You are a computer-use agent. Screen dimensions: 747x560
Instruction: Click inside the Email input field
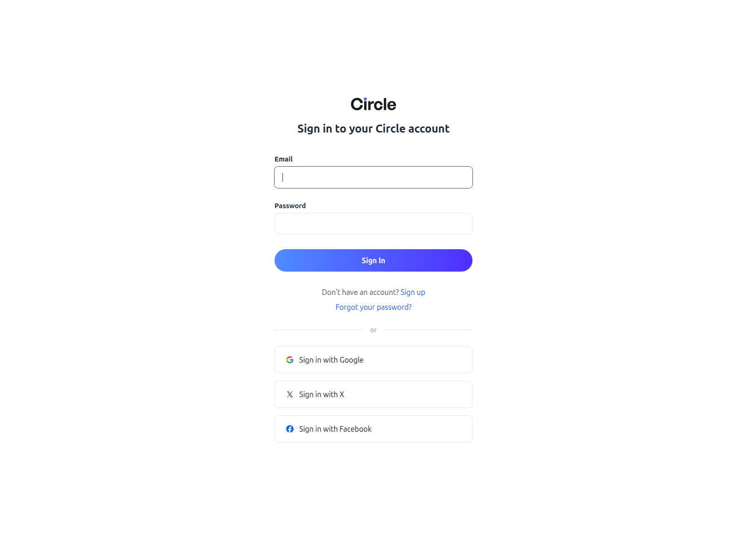pyautogui.click(x=373, y=177)
